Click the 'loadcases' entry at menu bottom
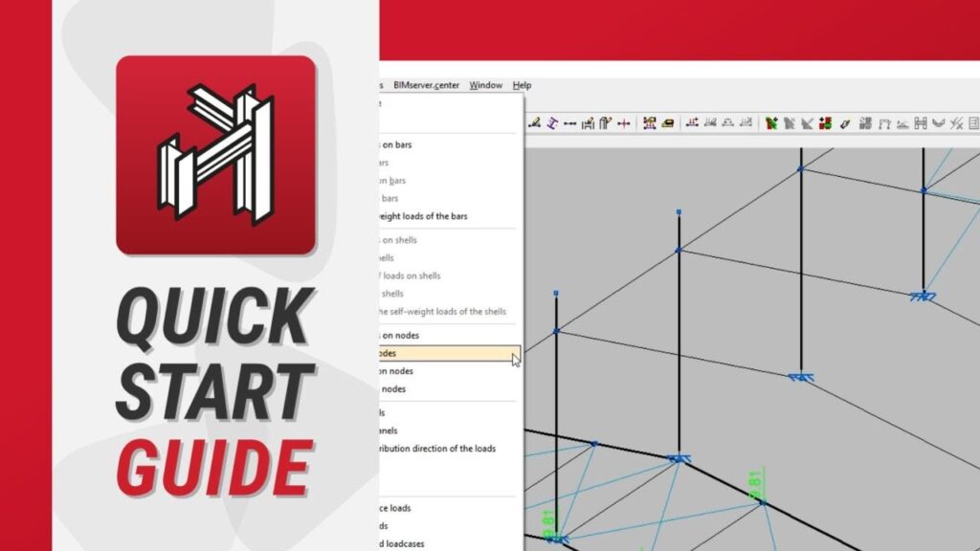This screenshot has width=980, height=551. (402, 543)
